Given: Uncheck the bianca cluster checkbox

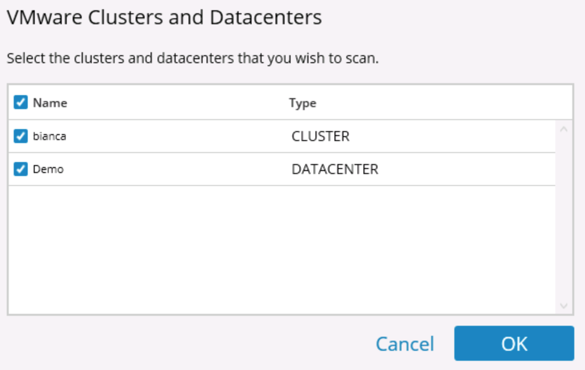Looking at the screenshot, I should [21, 136].
